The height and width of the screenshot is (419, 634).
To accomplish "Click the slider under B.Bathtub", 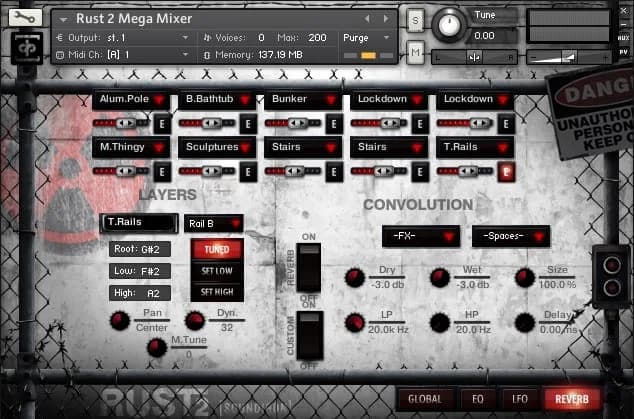I will 209,124.
